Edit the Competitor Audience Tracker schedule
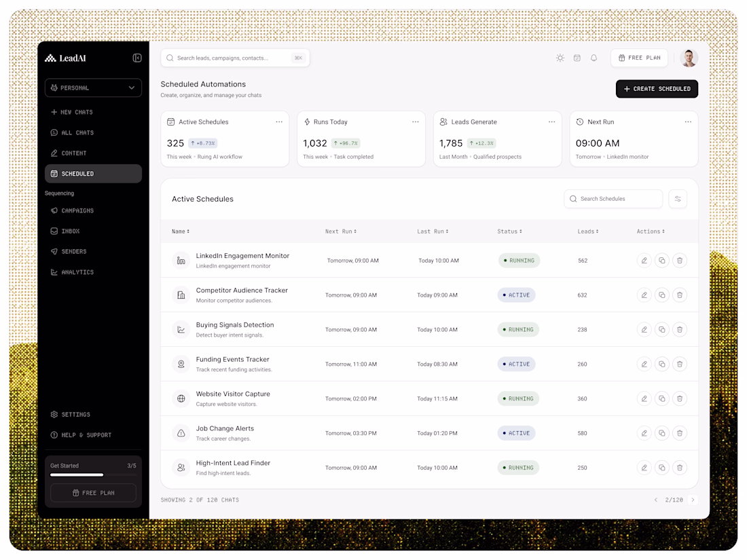Screen dimensions: 747x560 click(644, 295)
